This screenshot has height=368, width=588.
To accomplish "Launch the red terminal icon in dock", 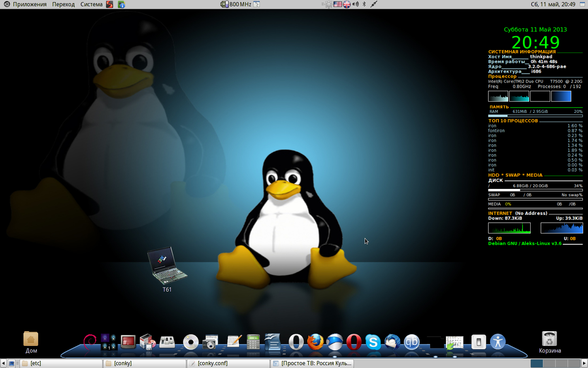I will [128, 342].
